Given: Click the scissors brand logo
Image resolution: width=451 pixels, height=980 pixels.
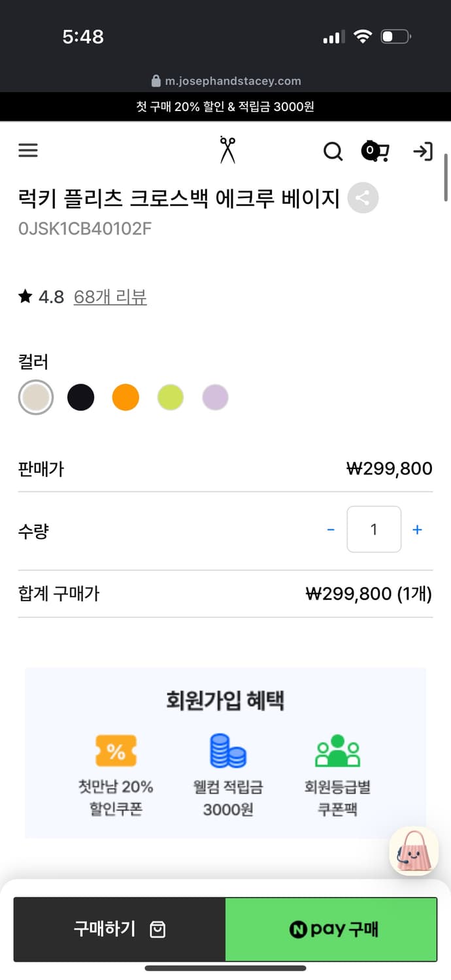Looking at the screenshot, I should [227, 149].
